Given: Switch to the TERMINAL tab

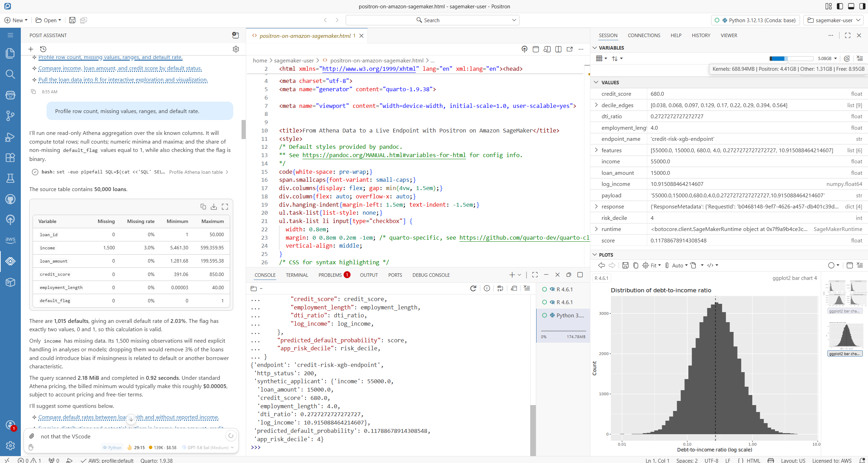Looking at the screenshot, I should point(297,275).
